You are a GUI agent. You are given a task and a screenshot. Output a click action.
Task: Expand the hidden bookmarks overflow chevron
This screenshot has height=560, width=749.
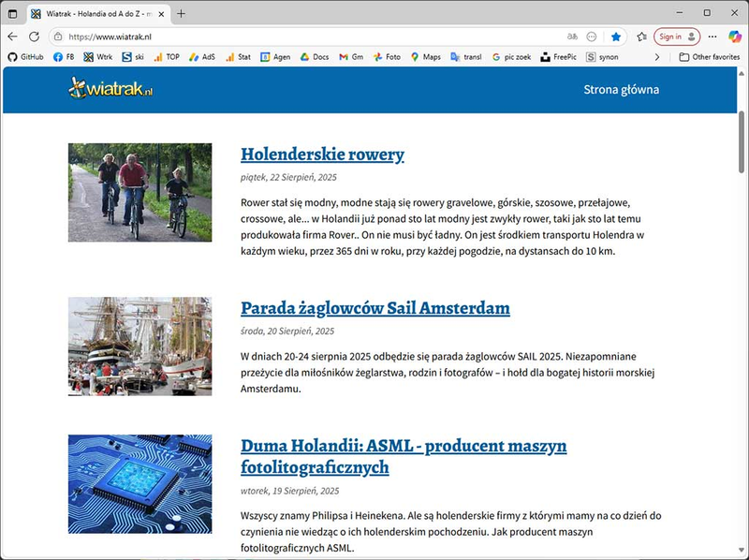coord(657,57)
